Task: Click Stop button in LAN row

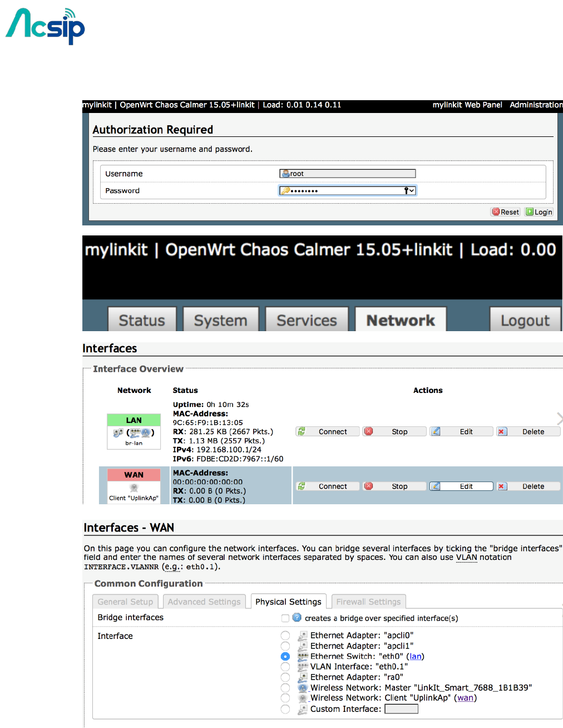Action: tap(394, 431)
